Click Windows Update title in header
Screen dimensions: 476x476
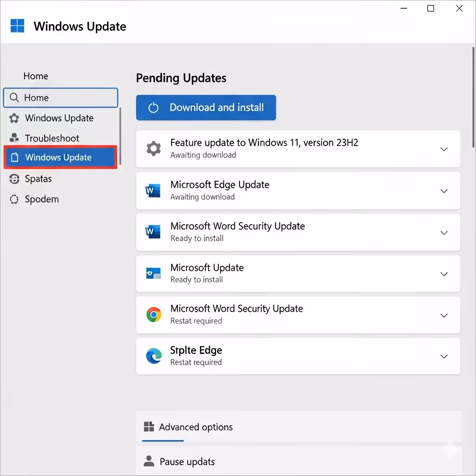pos(80,26)
